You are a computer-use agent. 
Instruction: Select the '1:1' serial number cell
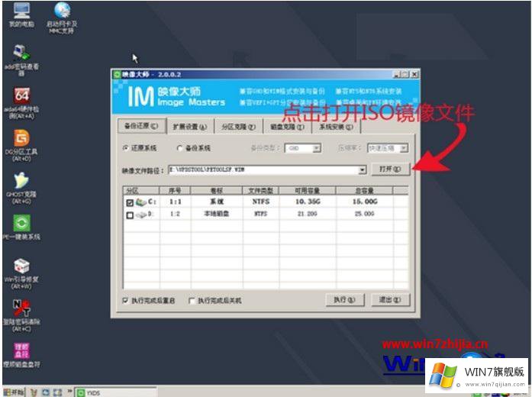[x=176, y=202]
